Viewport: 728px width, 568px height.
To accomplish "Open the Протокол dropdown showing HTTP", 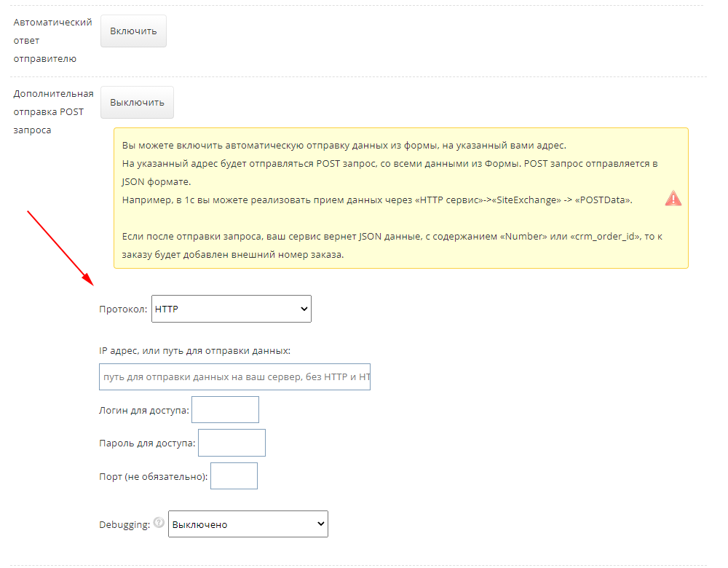I will (231, 309).
